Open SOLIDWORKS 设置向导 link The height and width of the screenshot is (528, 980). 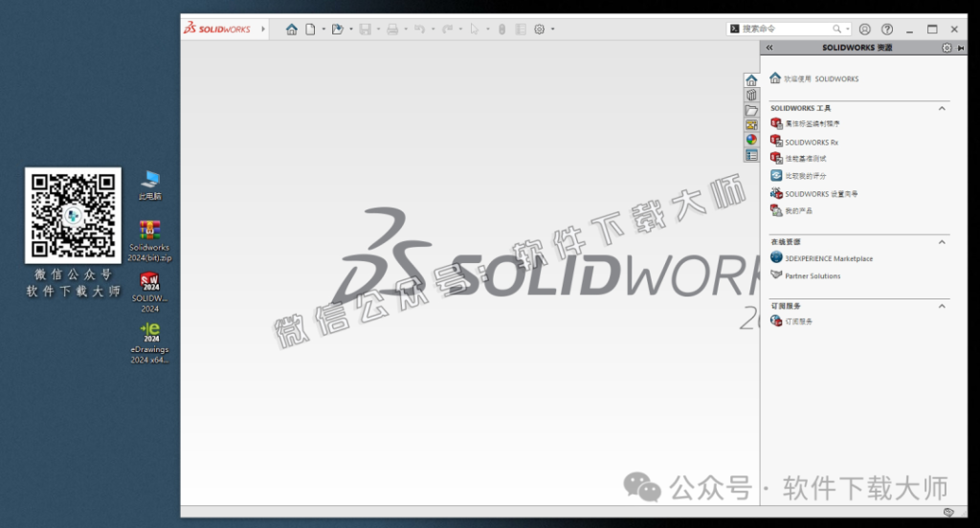tap(813, 194)
